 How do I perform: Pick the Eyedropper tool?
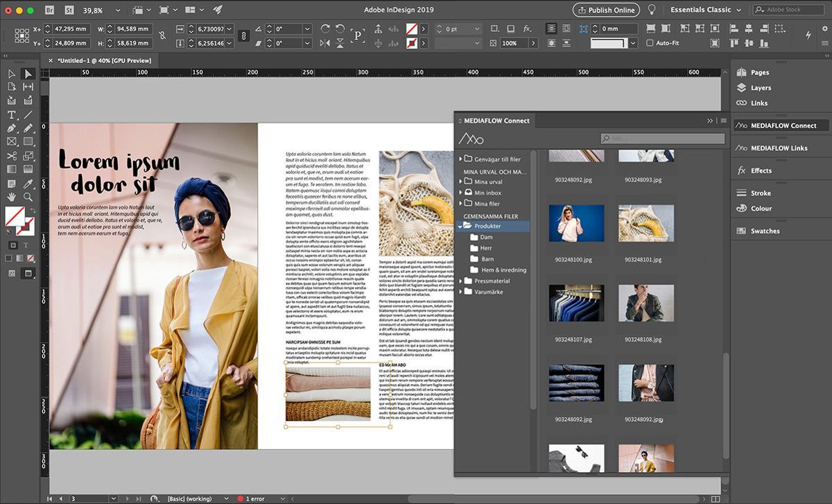[x=28, y=184]
